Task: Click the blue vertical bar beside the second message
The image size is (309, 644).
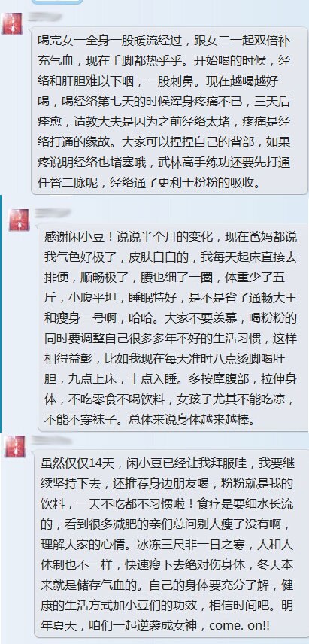Action: click(1, 314)
